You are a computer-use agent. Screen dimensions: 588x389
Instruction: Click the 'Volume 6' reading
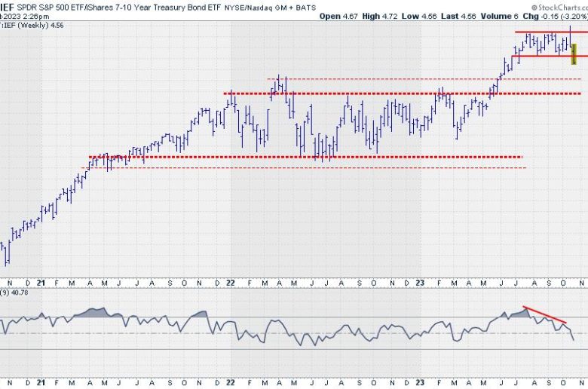point(499,16)
